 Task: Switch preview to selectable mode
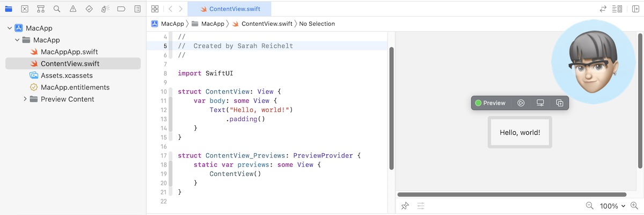point(521,103)
